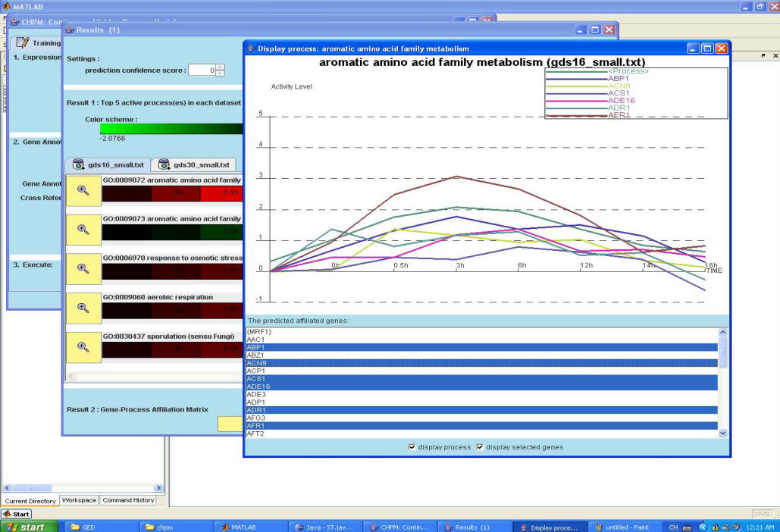The image size is (780, 532).
Task: Click magnifier icon beside aerobic respiration
Action: 83,309
